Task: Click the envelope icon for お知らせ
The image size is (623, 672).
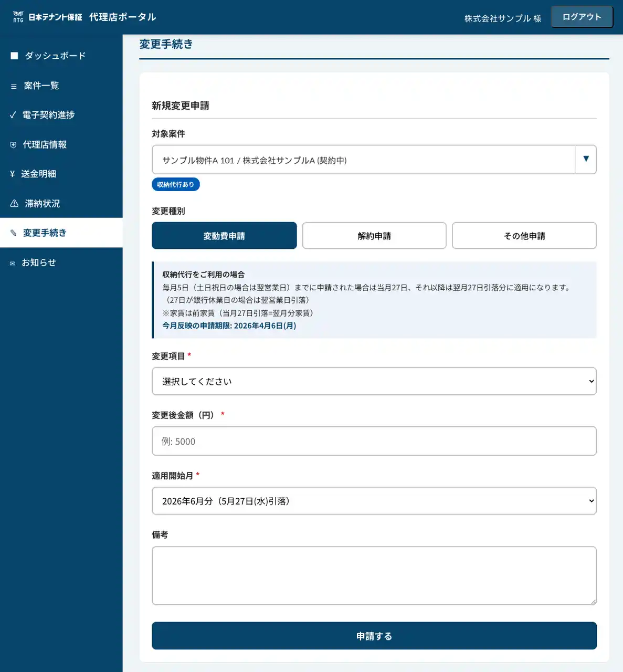Action: tap(13, 263)
